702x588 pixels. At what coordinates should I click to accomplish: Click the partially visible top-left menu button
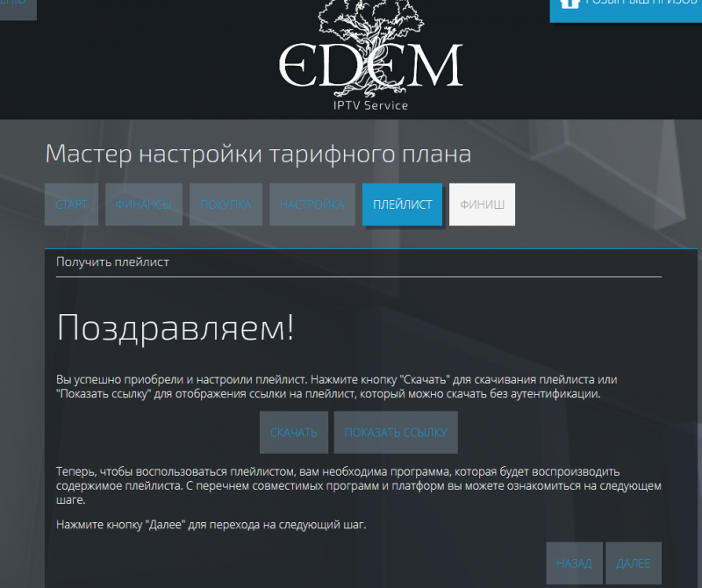pyautogui.click(x=18, y=10)
